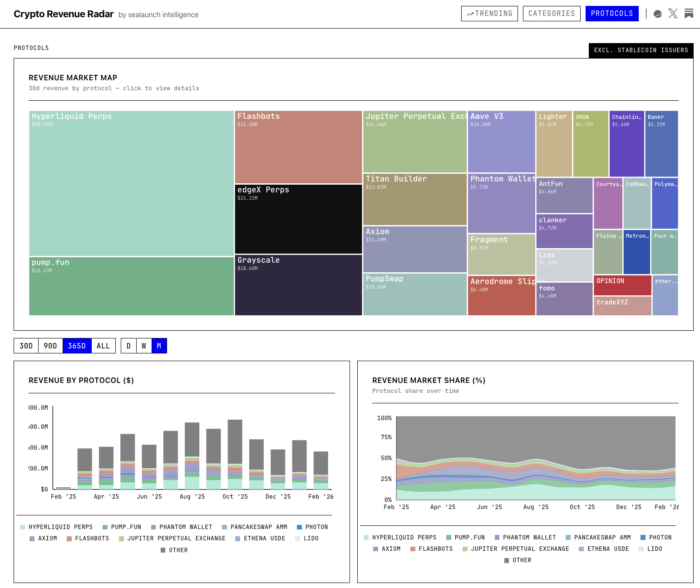700x588 pixels.
Task: Select the Aave V3 tile
Action: point(501,141)
